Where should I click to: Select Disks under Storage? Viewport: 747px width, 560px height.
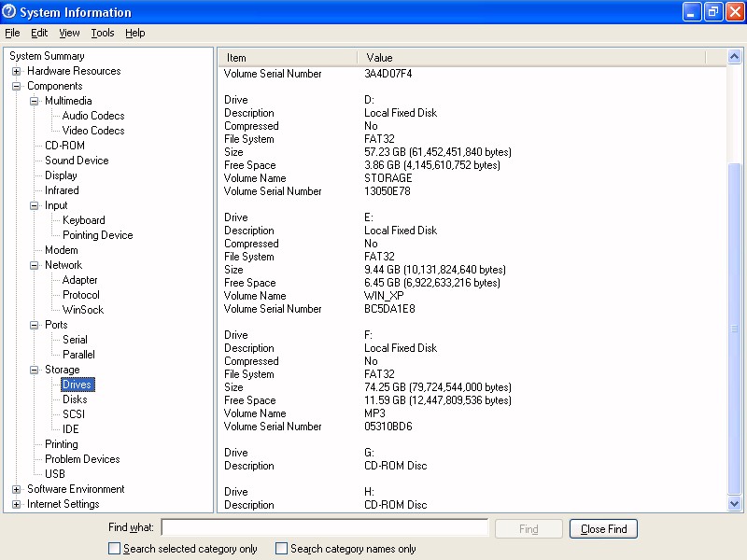pyautogui.click(x=75, y=399)
